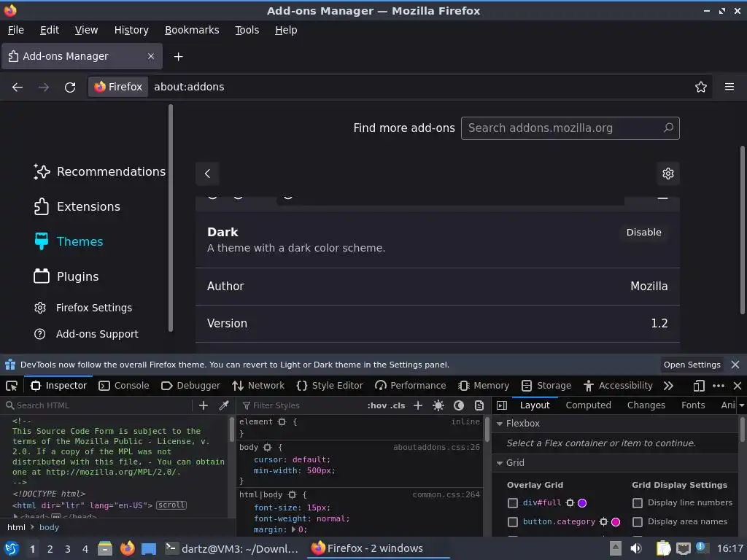The height and width of the screenshot is (560, 747).
Task: Reload the current page
Action: (70, 87)
